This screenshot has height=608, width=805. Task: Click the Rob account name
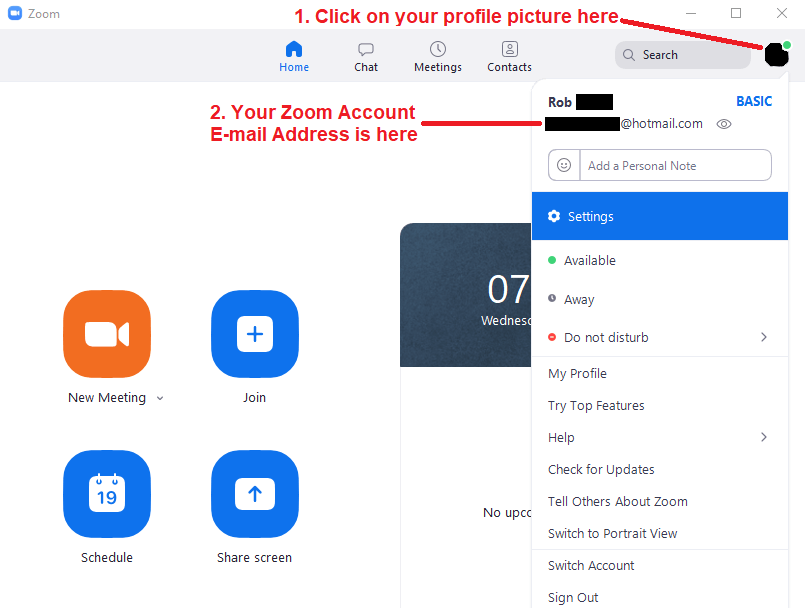[x=560, y=102]
